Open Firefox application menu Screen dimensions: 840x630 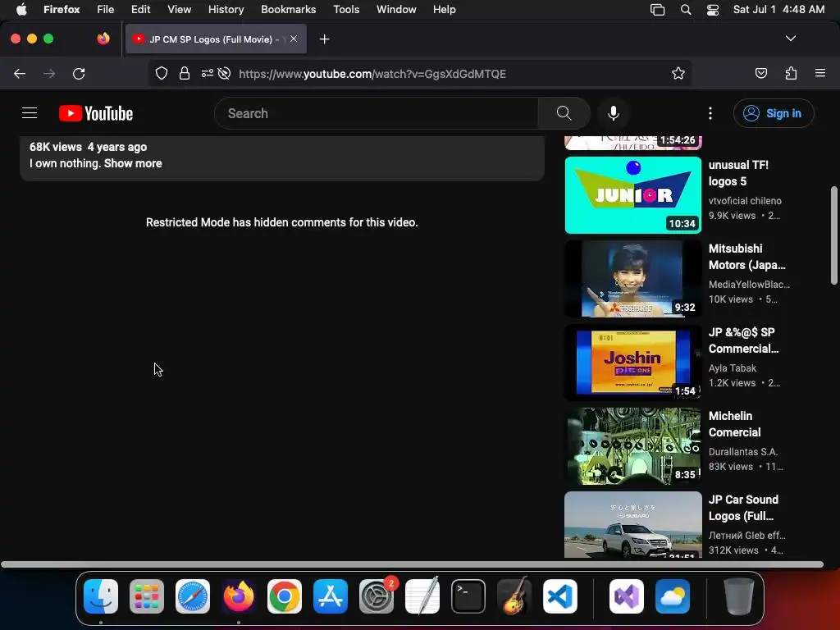point(820,73)
